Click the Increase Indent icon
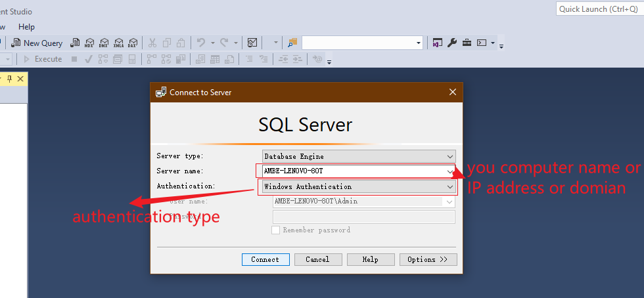Image resolution: width=644 pixels, height=298 pixels. click(x=297, y=59)
